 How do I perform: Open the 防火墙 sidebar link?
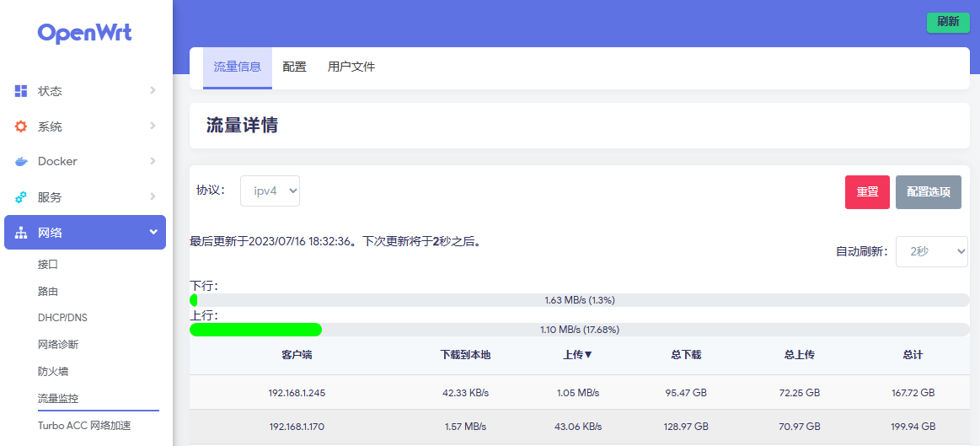(x=53, y=371)
